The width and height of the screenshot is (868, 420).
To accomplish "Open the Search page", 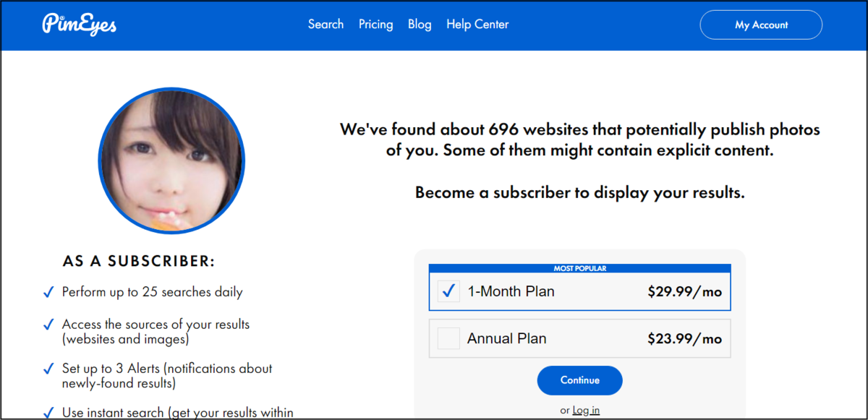I will (325, 25).
